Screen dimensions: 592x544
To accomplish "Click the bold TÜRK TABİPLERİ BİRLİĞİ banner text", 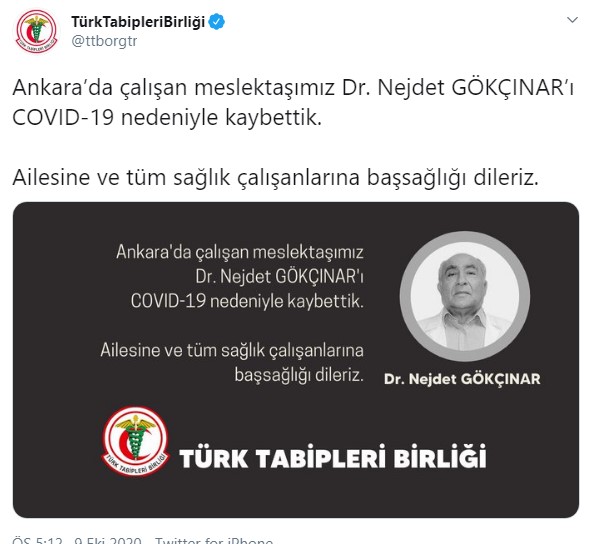I will click(333, 457).
